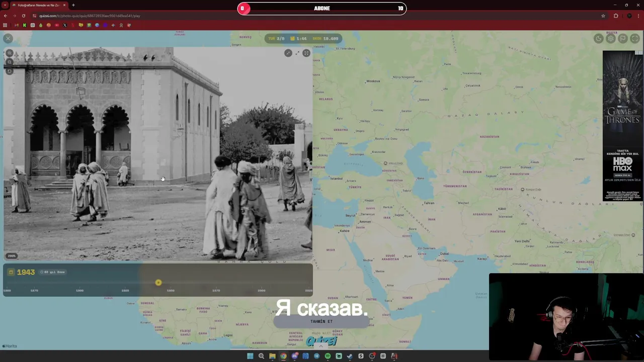Open the photo in fullscreen
Image resolution: width=644 pixels, height=362 pixels.
[x=306, y=53]
